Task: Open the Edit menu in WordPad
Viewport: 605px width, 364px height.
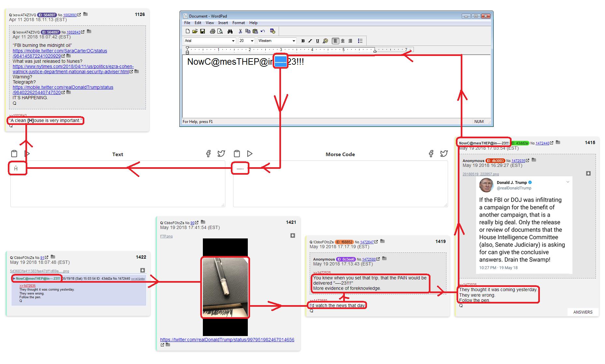Action: (x=198, y=23)
